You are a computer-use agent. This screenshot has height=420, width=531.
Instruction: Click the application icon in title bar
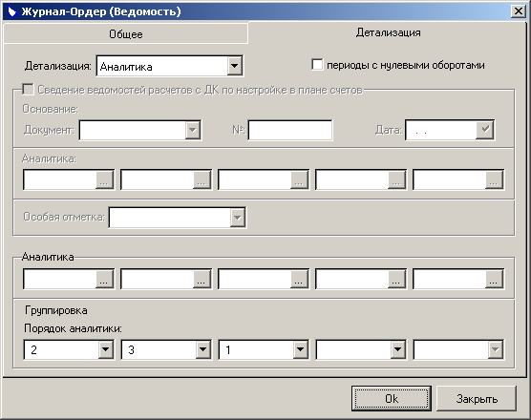click(x=12, y=11)
